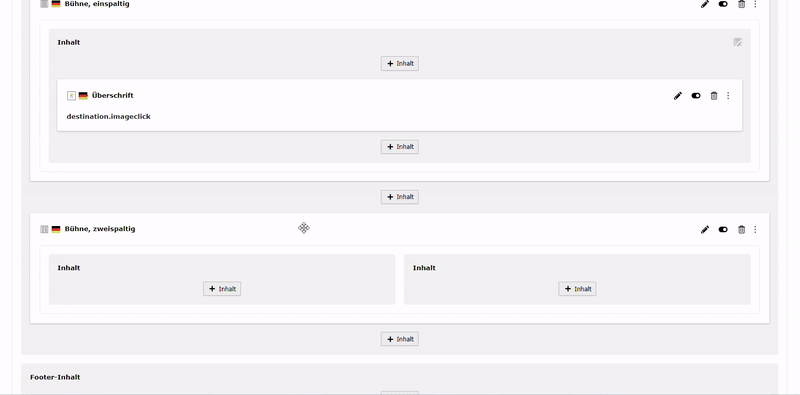This screenshot has height=395, width=800.
Task: Edit the Überschrift content element with pencil
Action: click(x=678, y=96)
